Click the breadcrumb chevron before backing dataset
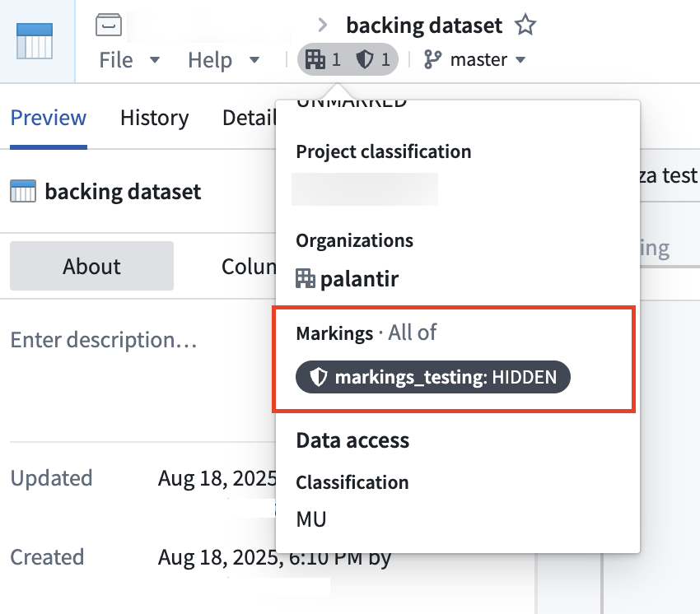 (322, 25)
